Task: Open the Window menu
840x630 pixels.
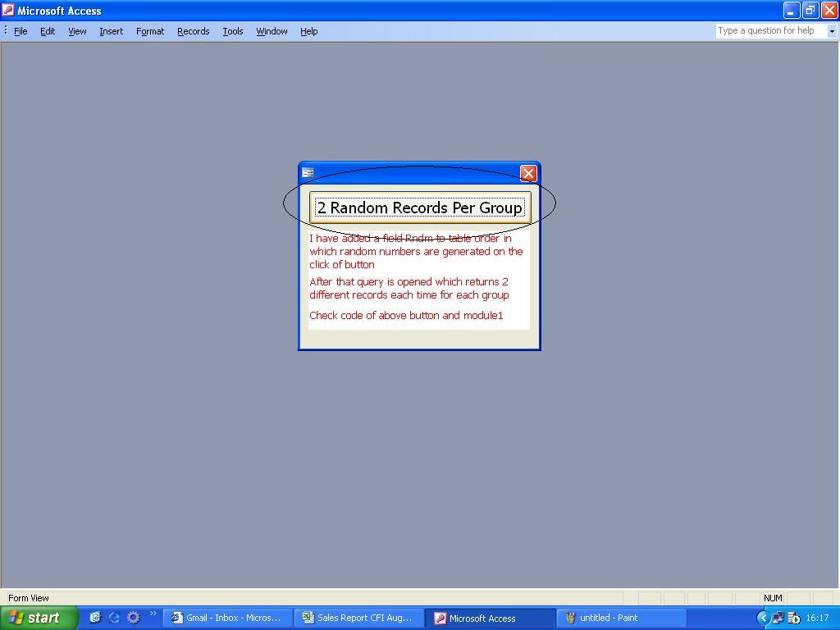Action: [272, 31]
